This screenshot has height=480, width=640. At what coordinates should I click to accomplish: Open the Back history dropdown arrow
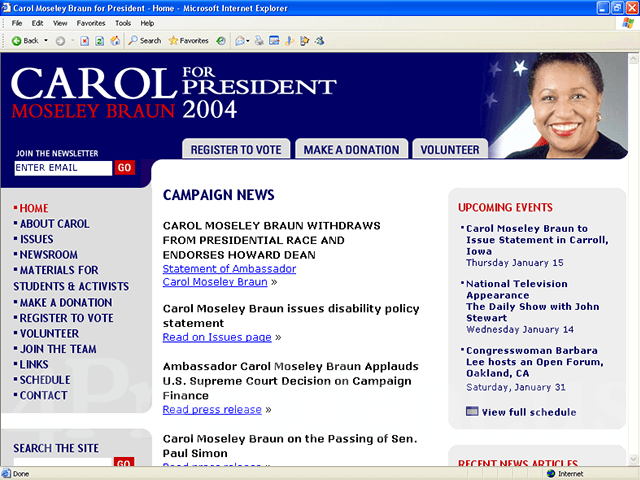pos(46,40)
